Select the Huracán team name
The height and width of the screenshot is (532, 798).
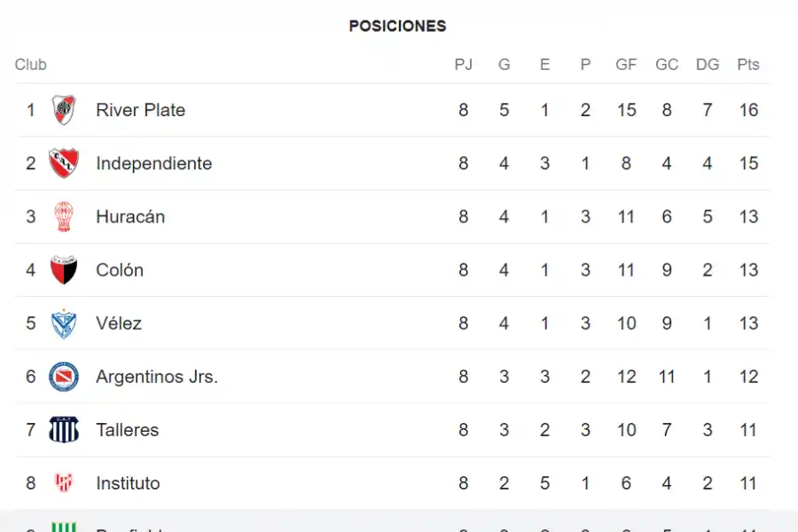[130, 216]
